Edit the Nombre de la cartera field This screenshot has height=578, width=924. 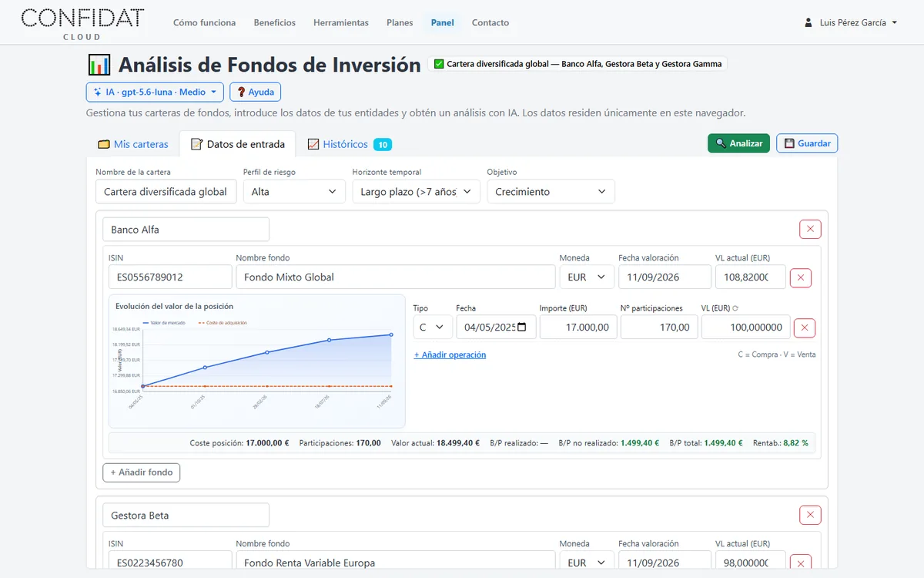click(166, 191)
